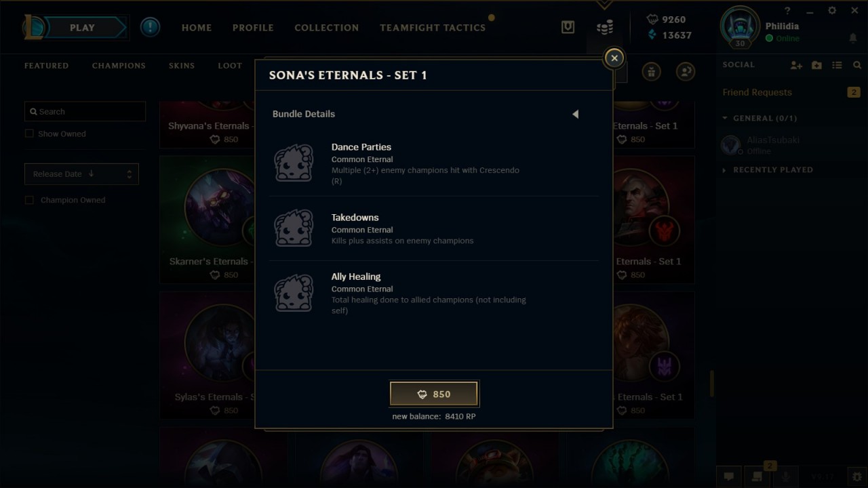
Task: Search friends with the magnifier icon
Action: click(857, 65)
